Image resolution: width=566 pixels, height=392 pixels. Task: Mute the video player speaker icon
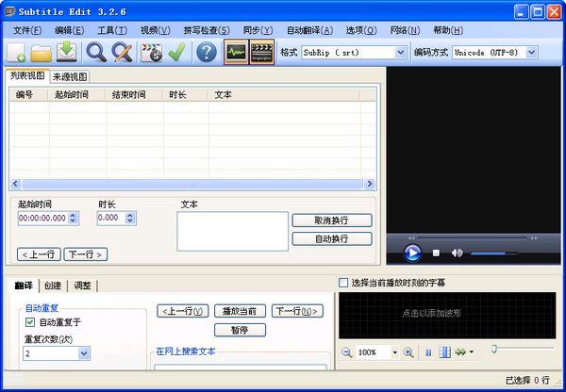458,253
